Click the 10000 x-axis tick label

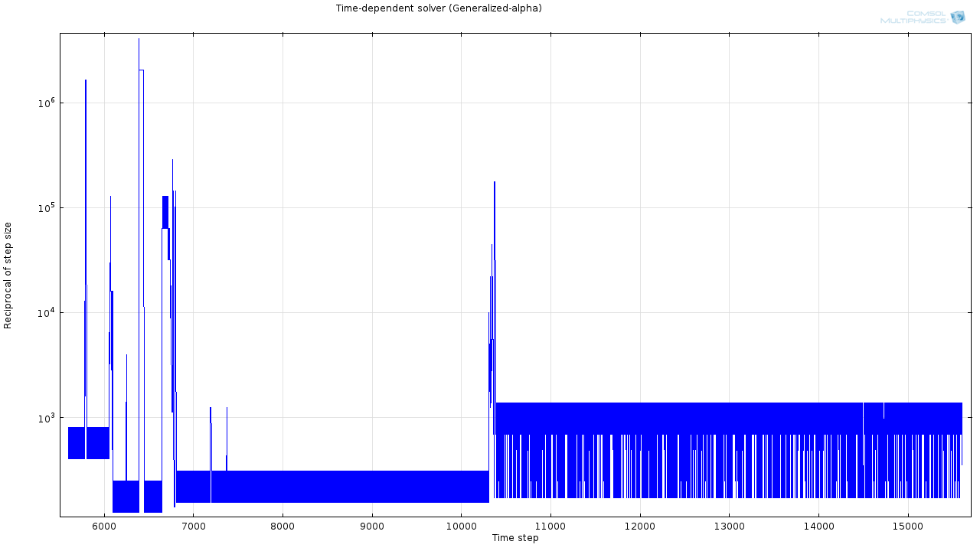click(x=461, y=527)
